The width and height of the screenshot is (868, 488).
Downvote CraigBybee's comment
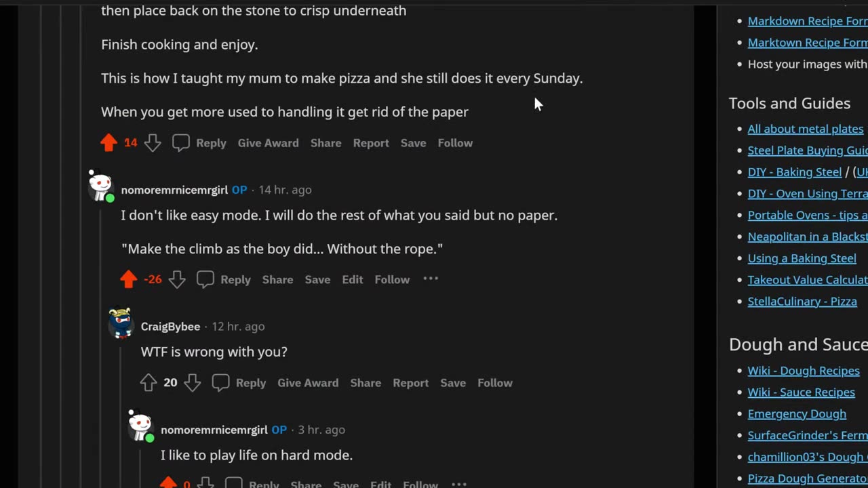(193, 383)
